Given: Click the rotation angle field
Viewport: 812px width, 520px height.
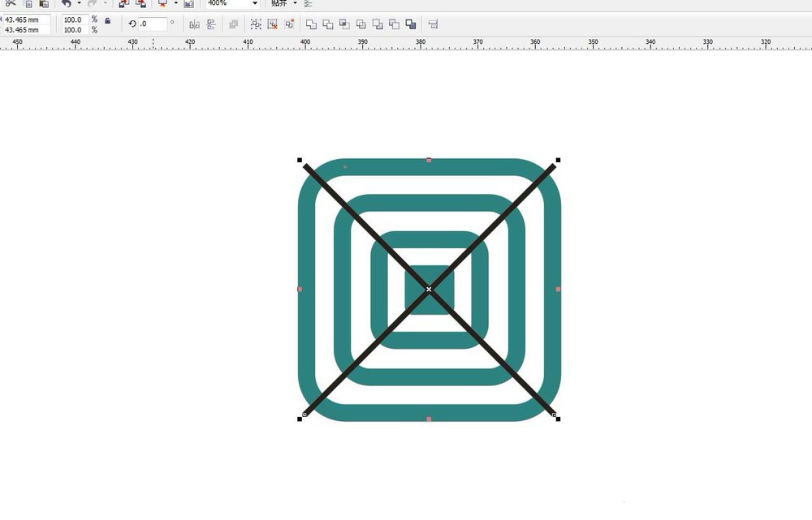Looking at the screenshot, I should (153, 24).
